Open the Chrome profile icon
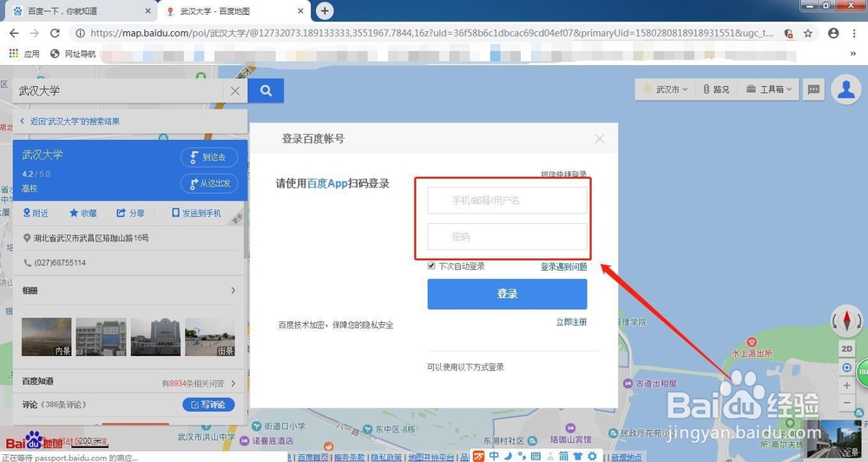The height and width of the screenshot is (462, 868). 833,33
